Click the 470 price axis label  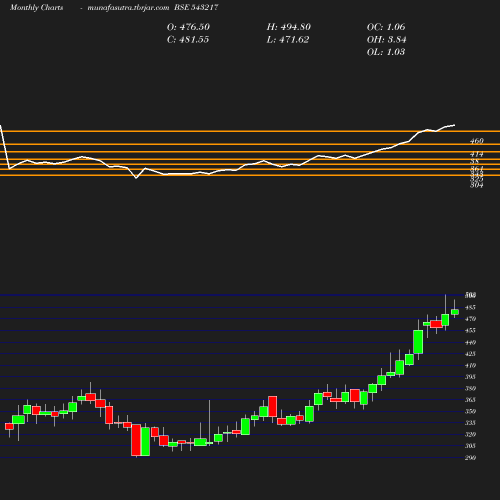[470, 319]
